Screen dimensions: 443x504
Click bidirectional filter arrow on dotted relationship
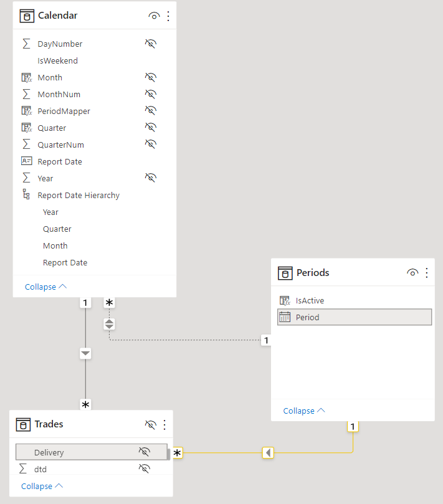(x=109, y=324)
